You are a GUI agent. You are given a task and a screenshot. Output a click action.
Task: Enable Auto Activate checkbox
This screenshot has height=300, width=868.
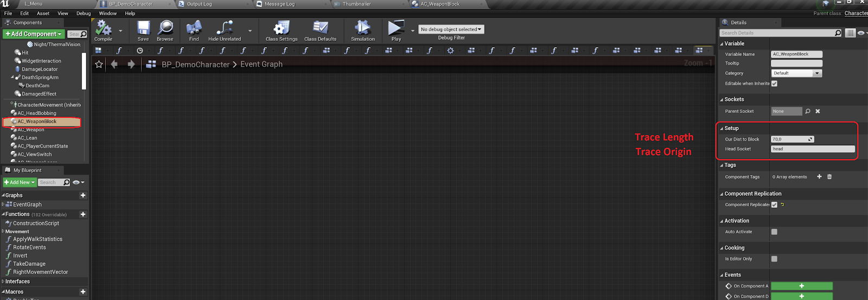(x=774, y=232)
